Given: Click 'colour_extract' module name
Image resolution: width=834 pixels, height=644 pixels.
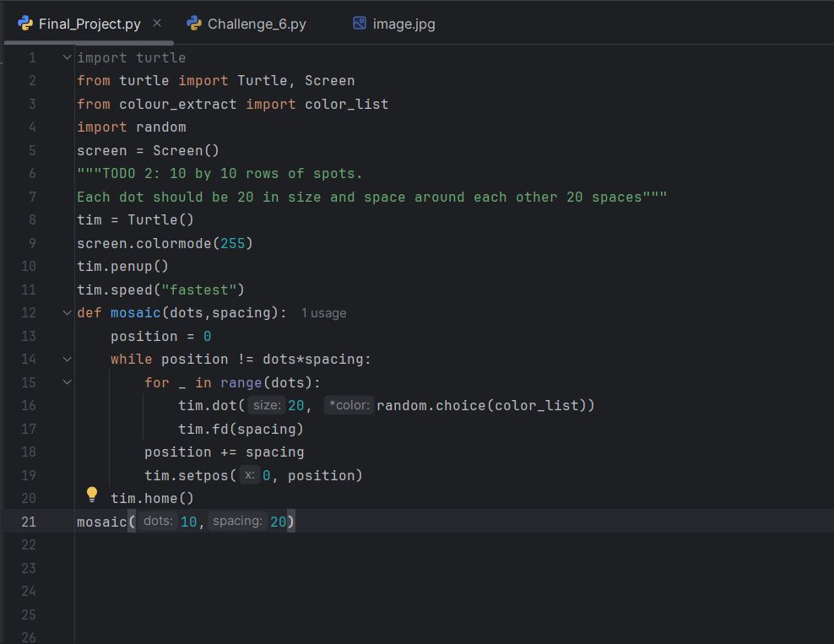Looking at the screenshot, I should click(177, 104).
